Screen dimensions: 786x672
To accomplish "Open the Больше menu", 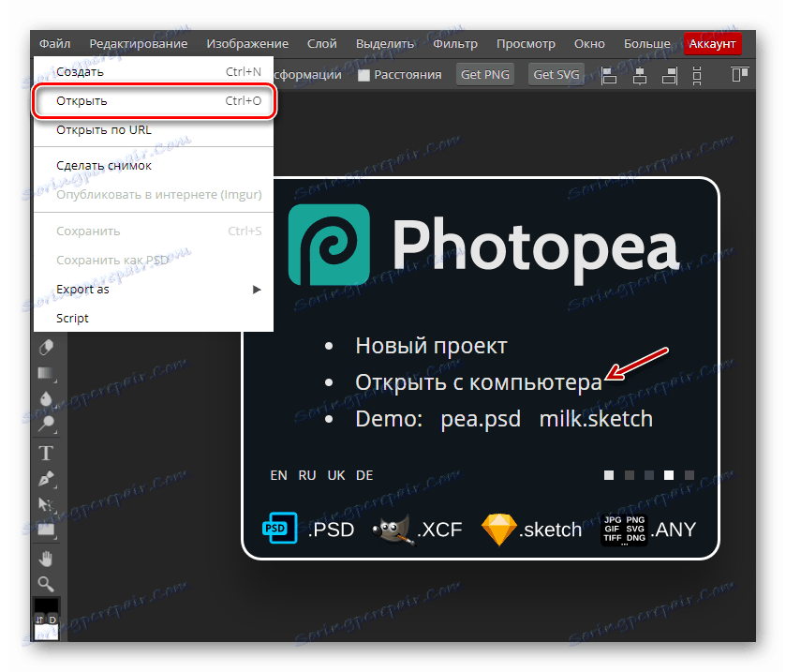I will 646,44.
